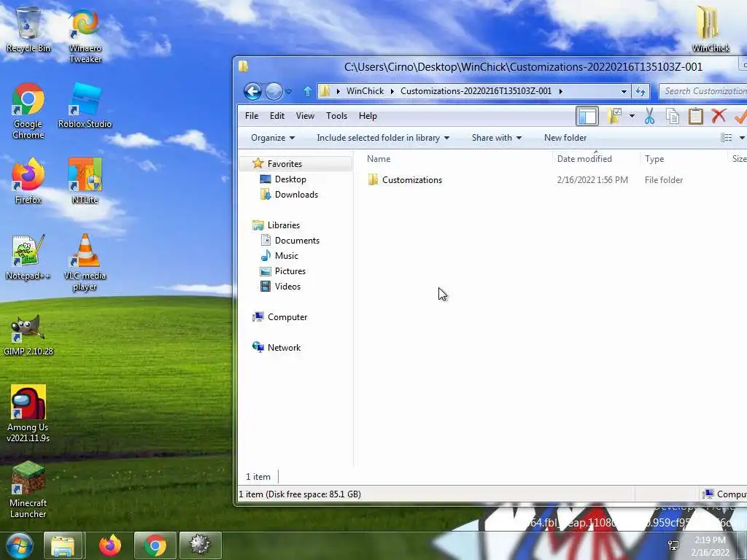Expand folder options toolbar dropdown arrow
747x560 pixels.
[x=632, y=116]
